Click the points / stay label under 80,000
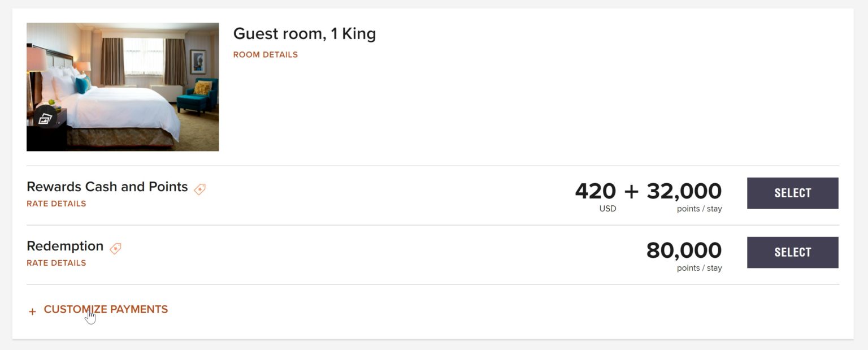This screenshot has width=868, height=350. [701, 268]
